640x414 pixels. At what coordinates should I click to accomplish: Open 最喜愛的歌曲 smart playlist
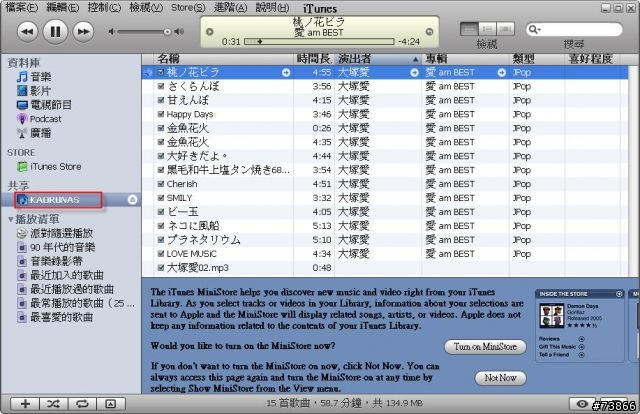[x=55, y=317]
